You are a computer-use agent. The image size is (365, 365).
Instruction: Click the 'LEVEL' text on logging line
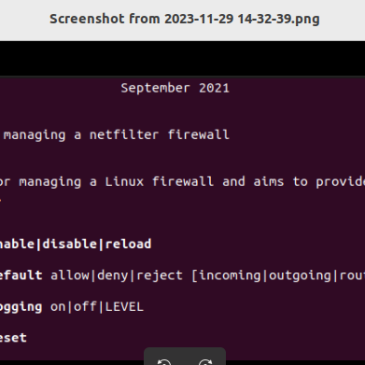[x=124, y=307]
